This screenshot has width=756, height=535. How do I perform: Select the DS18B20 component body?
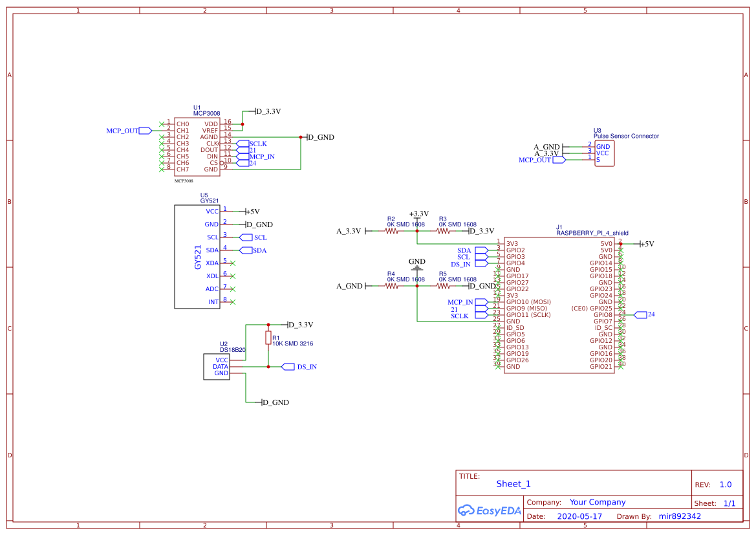click(x=217, y=367)
